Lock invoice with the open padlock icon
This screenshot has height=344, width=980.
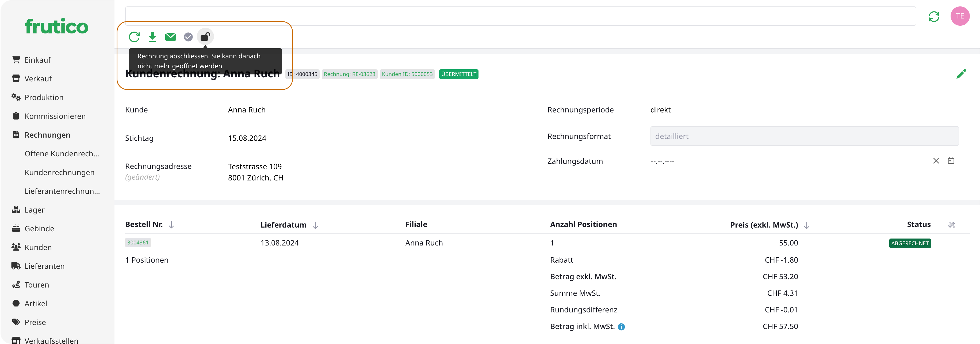[205, 37]
